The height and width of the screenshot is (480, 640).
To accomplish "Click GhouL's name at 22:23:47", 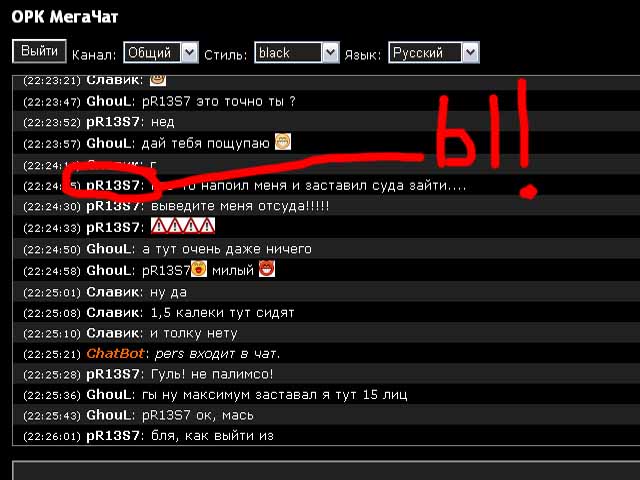I will (109, 101).
